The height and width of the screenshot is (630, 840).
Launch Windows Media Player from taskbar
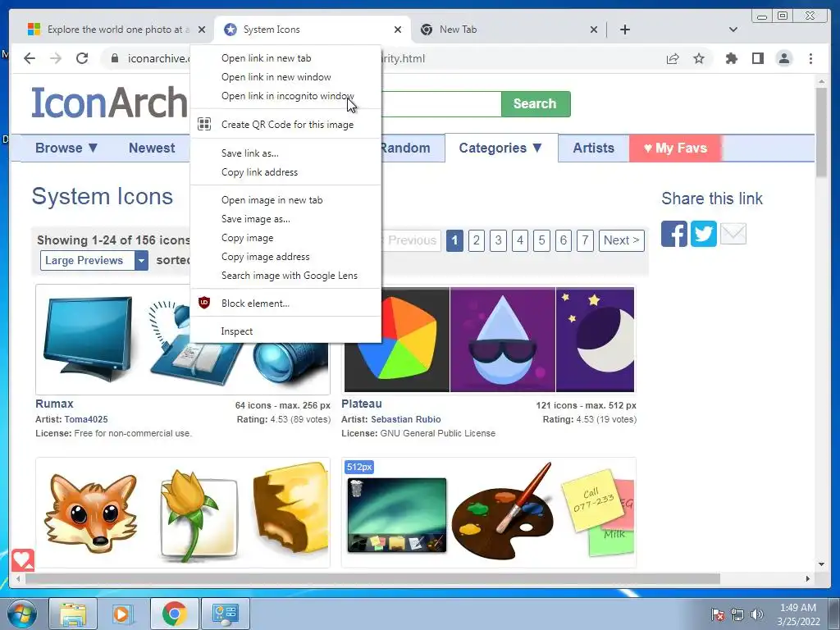click(121, 614)
